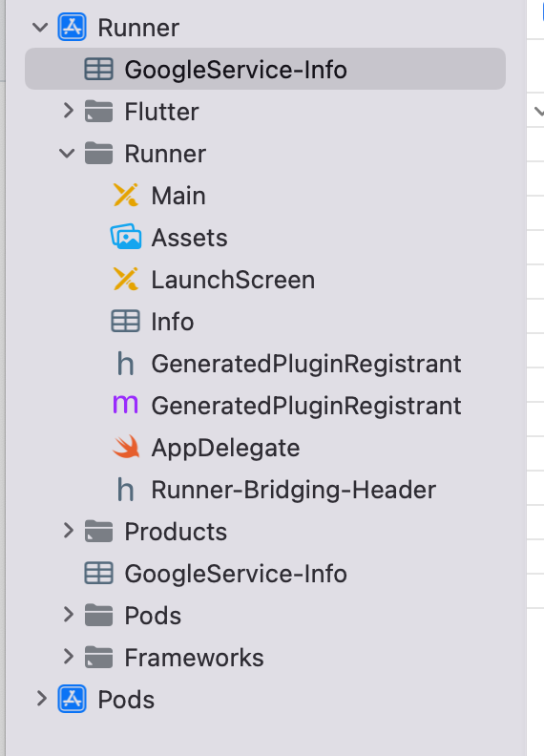Click the Main storyboard icon

point(126,196)
